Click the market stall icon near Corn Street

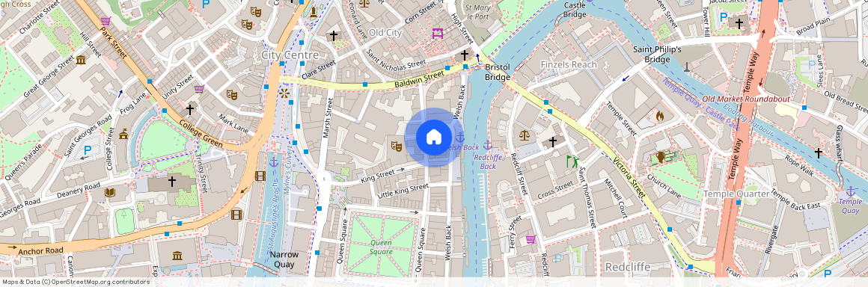pyautogui.click(x=437, y=33)
